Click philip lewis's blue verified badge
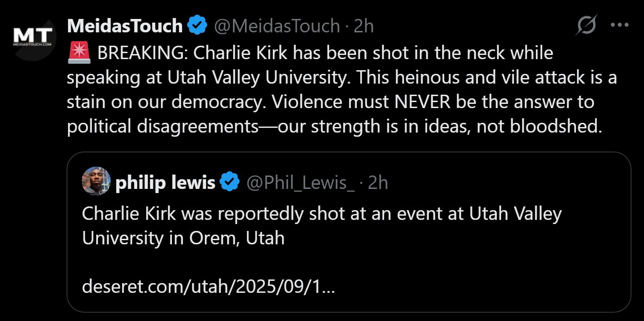 [x=229, y=182]
